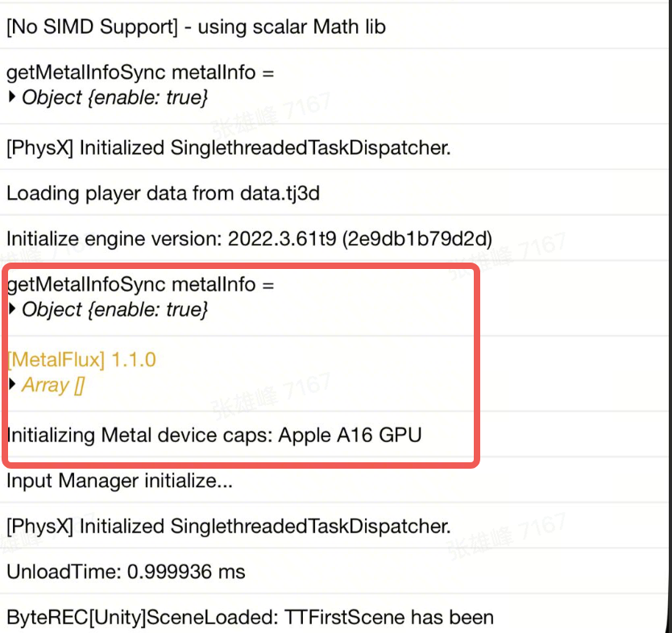Click the yellow italic "Array []" text
The width and height of the screenshot is (672, 633).
(x=53, y=386)
